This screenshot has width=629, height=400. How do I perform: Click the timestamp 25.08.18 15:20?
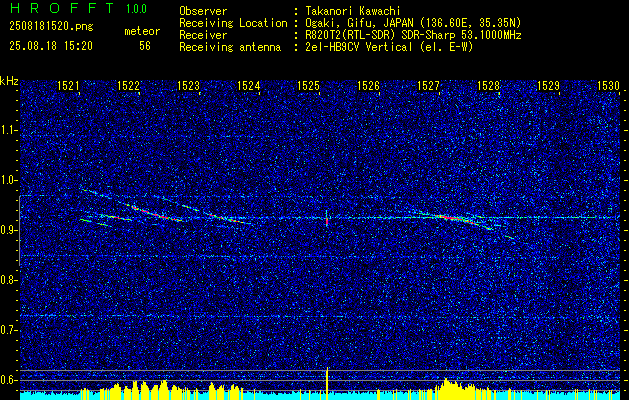[51, 46]
